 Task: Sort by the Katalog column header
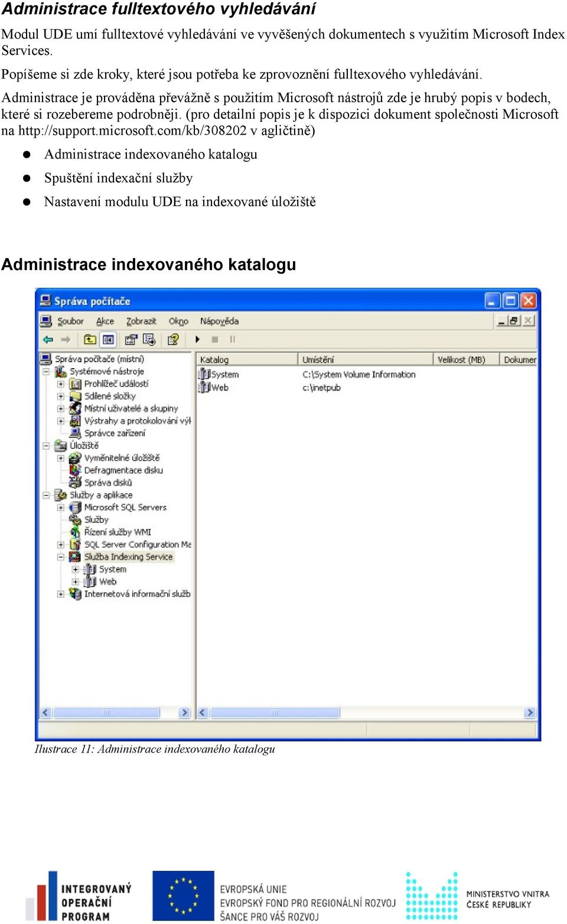[247, 359]
